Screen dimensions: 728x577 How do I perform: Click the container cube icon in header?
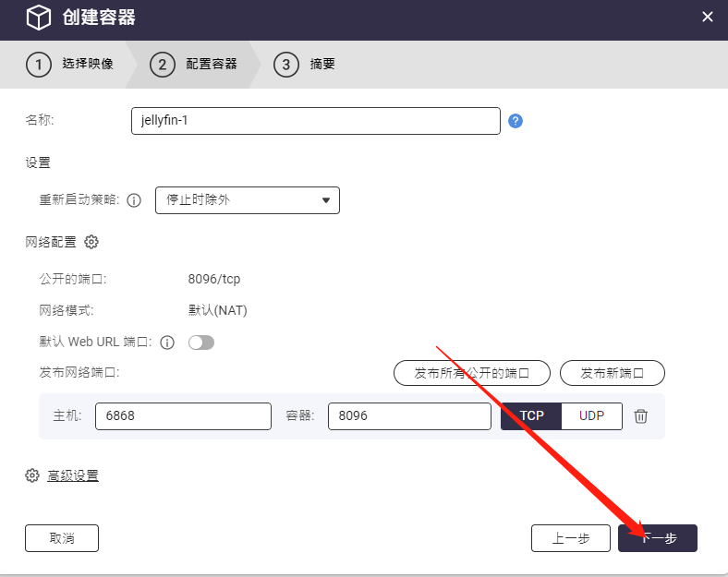pos(38,18)
